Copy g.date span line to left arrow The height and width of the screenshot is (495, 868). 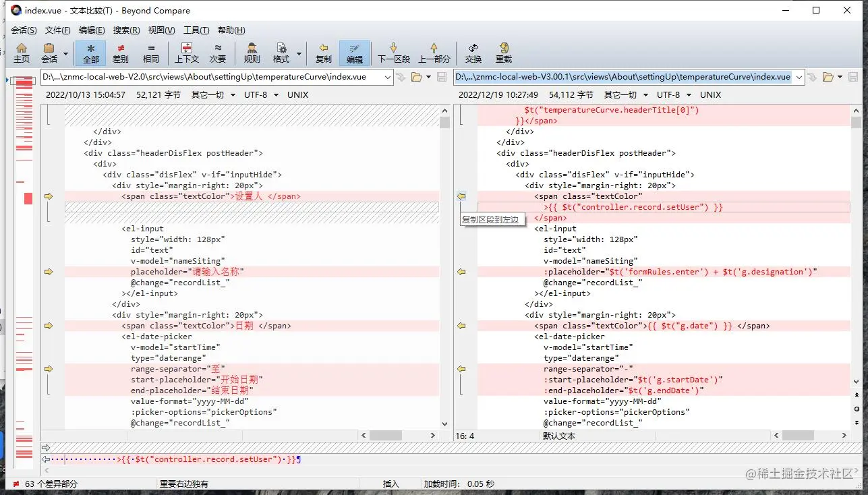tap(461, 326)
